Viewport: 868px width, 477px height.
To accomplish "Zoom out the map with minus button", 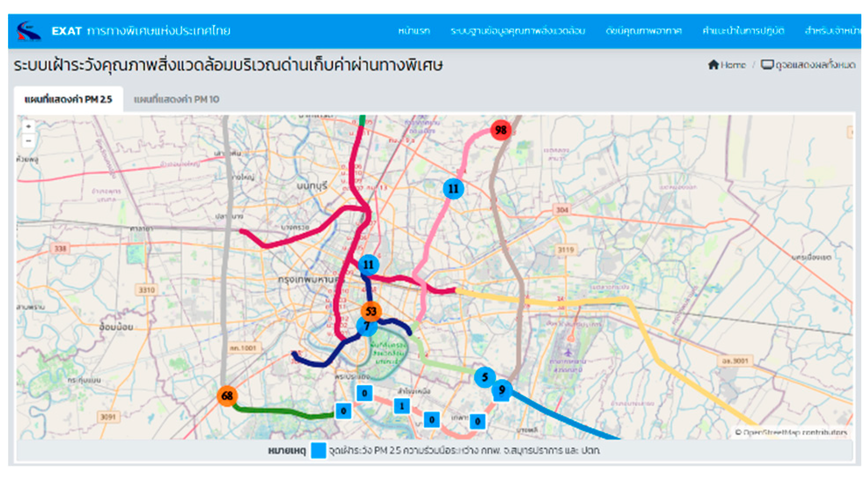I will pyautogui.click(x=28, y=140).
